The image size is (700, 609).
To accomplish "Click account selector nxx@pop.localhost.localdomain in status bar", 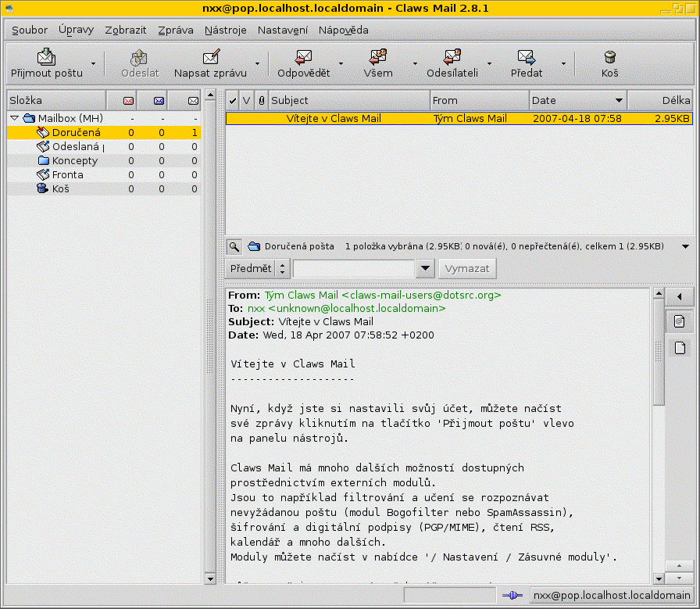I will 612,595.
